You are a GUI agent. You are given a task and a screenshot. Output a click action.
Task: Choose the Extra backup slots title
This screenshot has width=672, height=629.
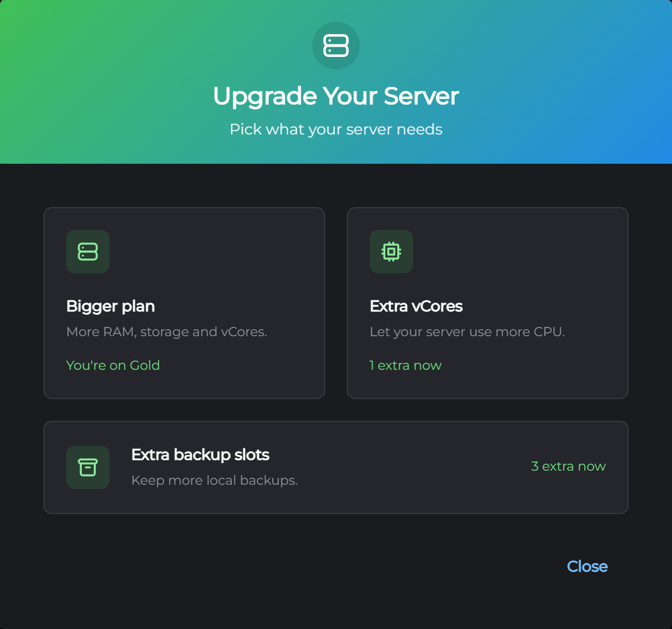point(200,455)
